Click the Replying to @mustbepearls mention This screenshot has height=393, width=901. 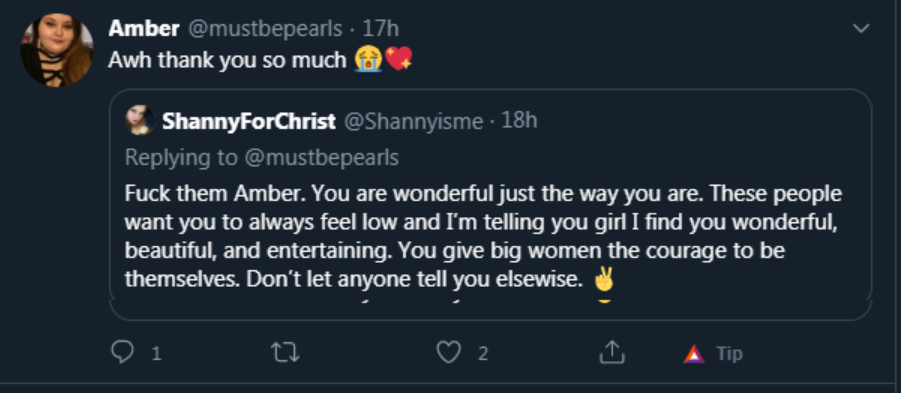click(x=322, y=157)
